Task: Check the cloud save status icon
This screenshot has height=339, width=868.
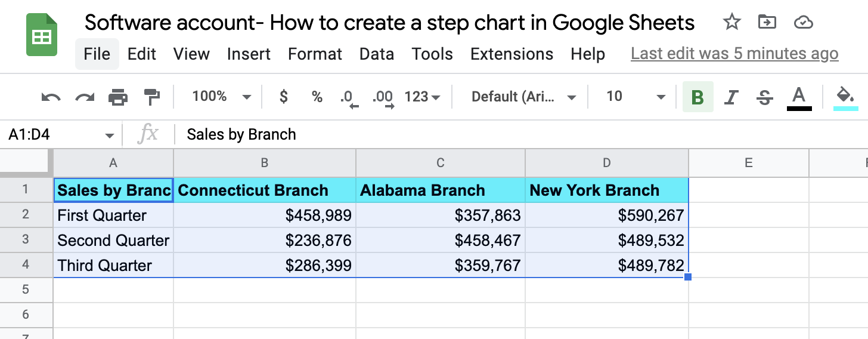Action: click(x=804, y=23)
